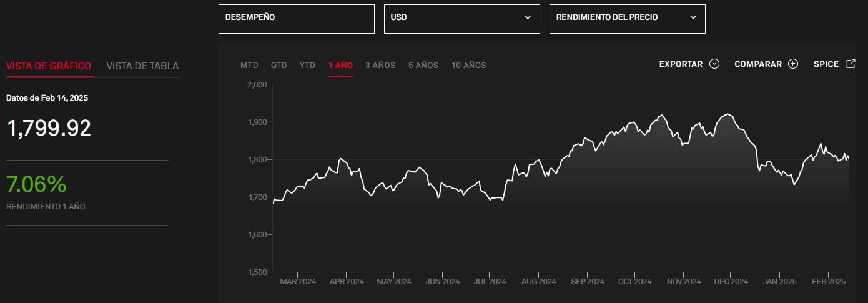
Task: Open SPICE external link icon
Action: 850,64
